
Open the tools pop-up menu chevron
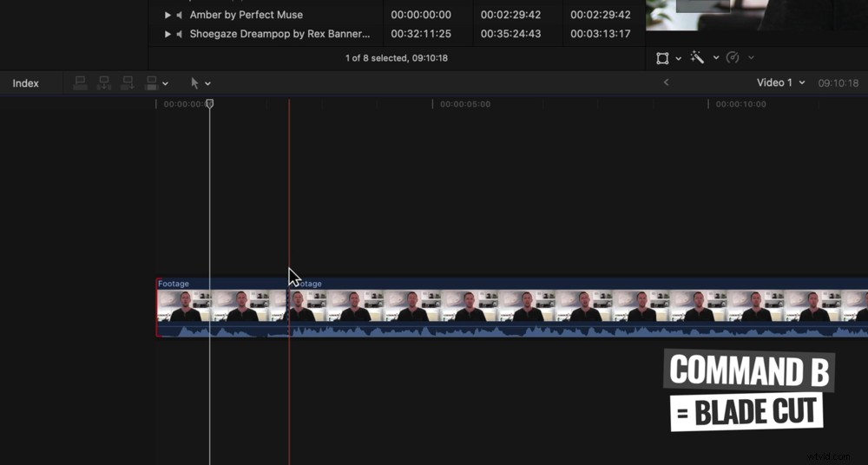pyautogui.click(x=207, y=83)
